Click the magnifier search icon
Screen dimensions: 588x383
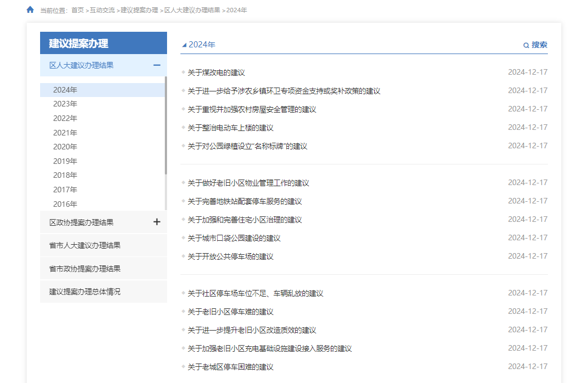[x=526, y=45]
